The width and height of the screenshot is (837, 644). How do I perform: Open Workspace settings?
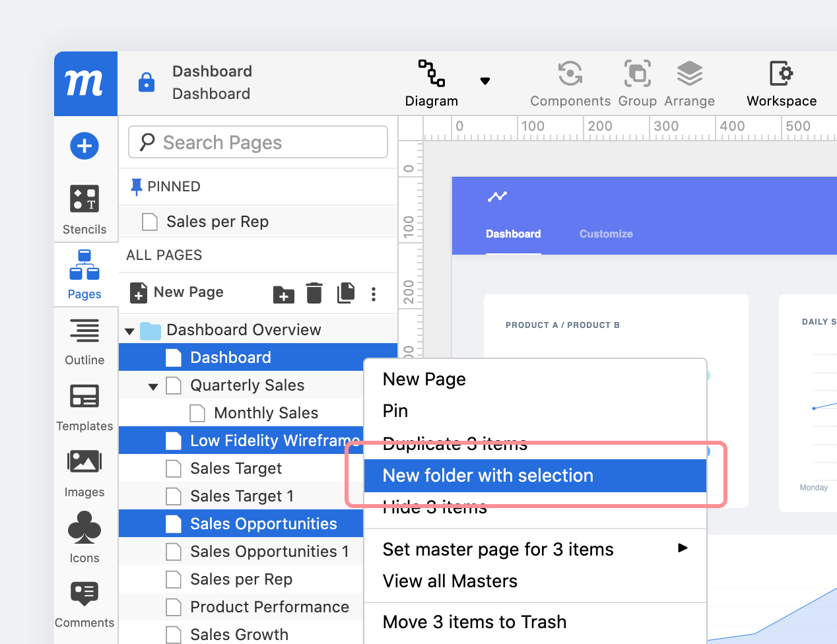[781, 82]
